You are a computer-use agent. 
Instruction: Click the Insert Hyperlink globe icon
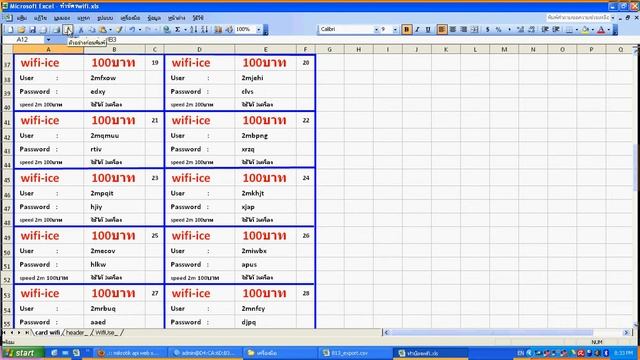coord(167,29)
